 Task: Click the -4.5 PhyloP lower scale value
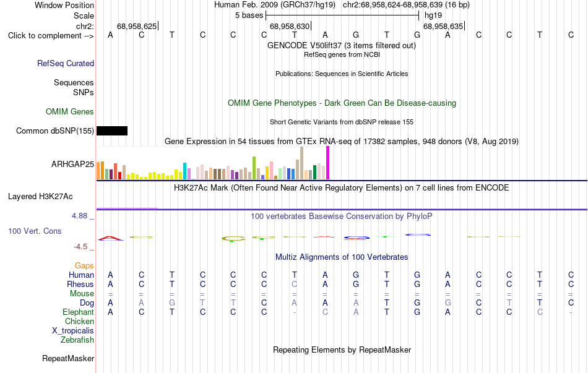tap(80, 247)
